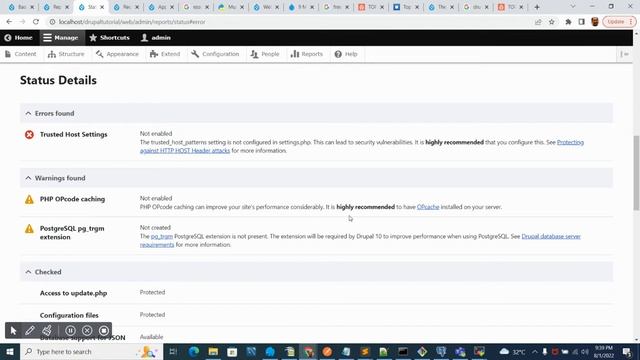Toggle admin toolbar vertical orientation button
This screenshot has width=640, height=360.
(624, 54)
